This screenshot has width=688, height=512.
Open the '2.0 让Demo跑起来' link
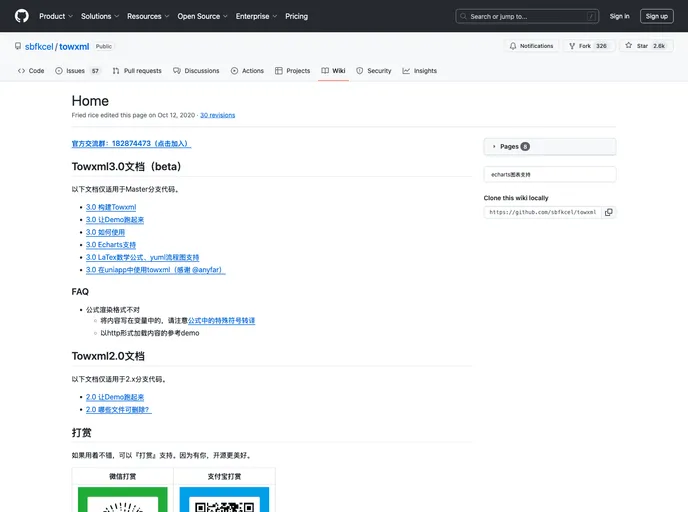click(115, 397)
